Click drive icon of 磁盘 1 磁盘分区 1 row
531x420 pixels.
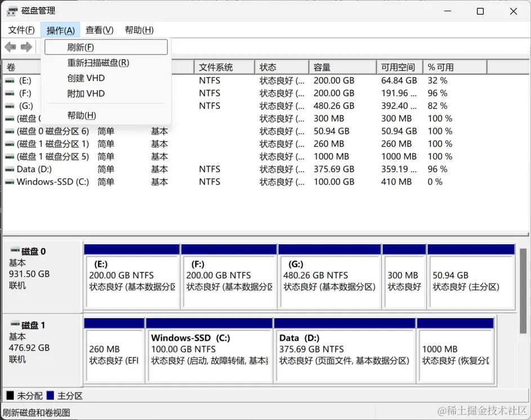click(x=10, y=144)
